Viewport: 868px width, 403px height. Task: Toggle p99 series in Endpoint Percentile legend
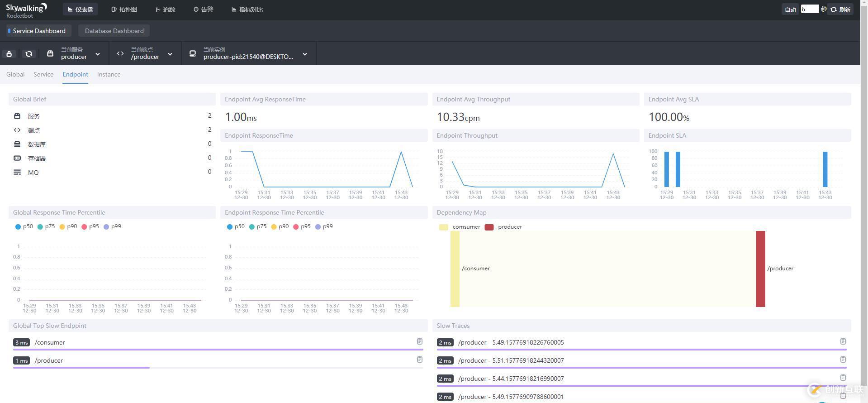[x=323, y=226]
